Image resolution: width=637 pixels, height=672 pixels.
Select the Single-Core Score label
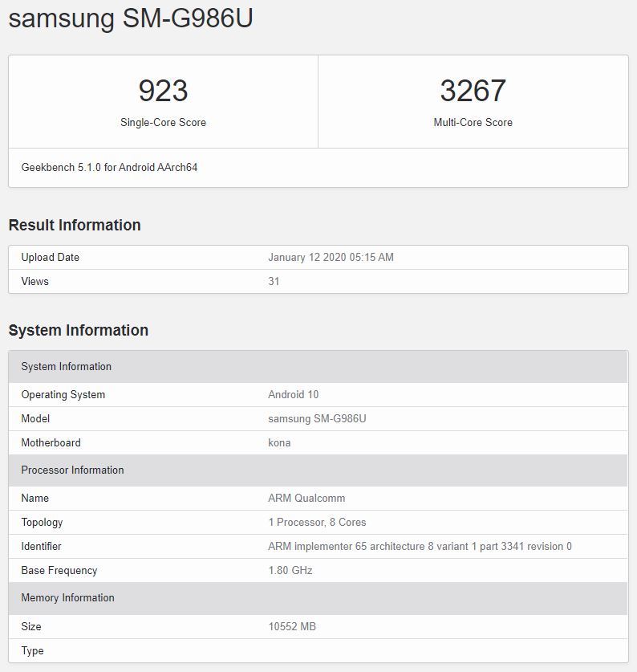[163, 123]
